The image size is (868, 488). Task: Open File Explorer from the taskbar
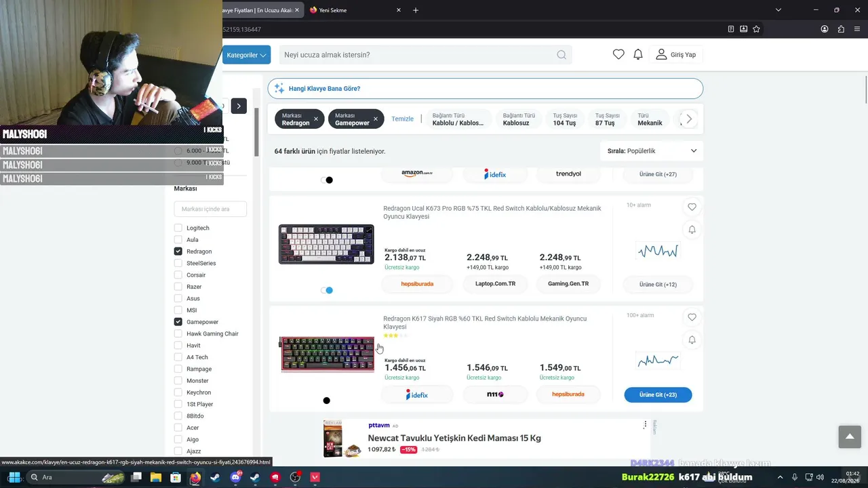pyautogui.click(x=155, y=477)
